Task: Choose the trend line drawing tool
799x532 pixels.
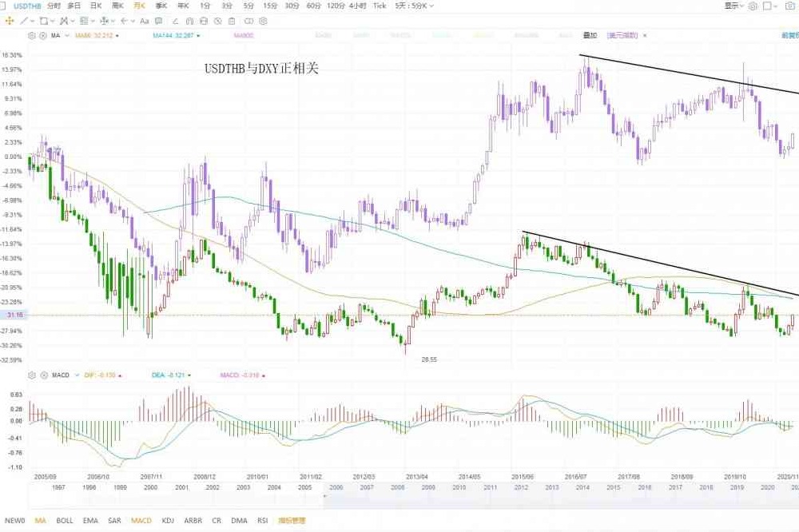Action: 24,21
